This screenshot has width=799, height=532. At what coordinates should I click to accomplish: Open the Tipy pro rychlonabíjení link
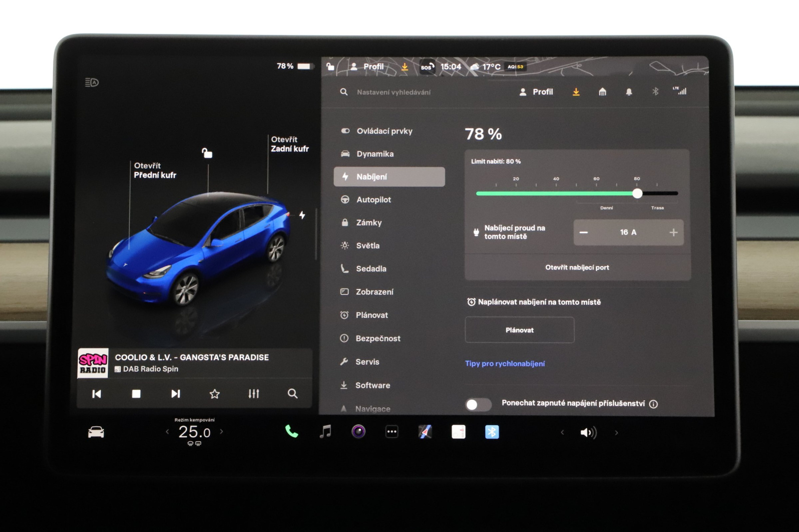tap(505, 363)
